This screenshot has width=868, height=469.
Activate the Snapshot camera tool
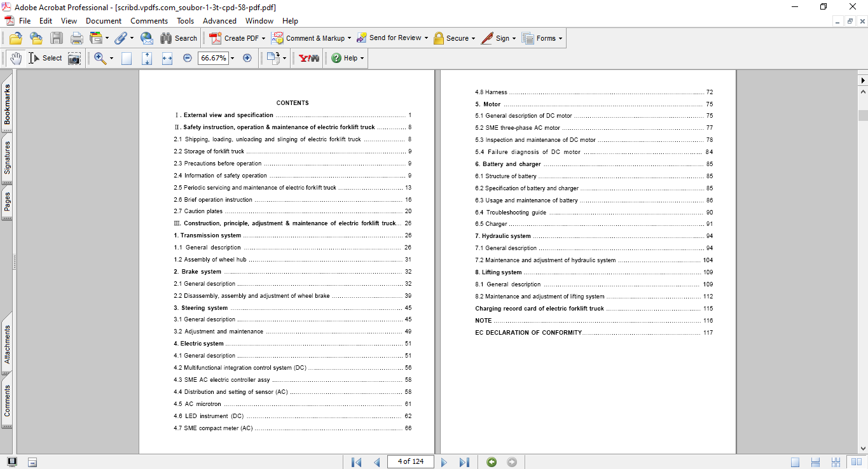[x=74, y=58]
